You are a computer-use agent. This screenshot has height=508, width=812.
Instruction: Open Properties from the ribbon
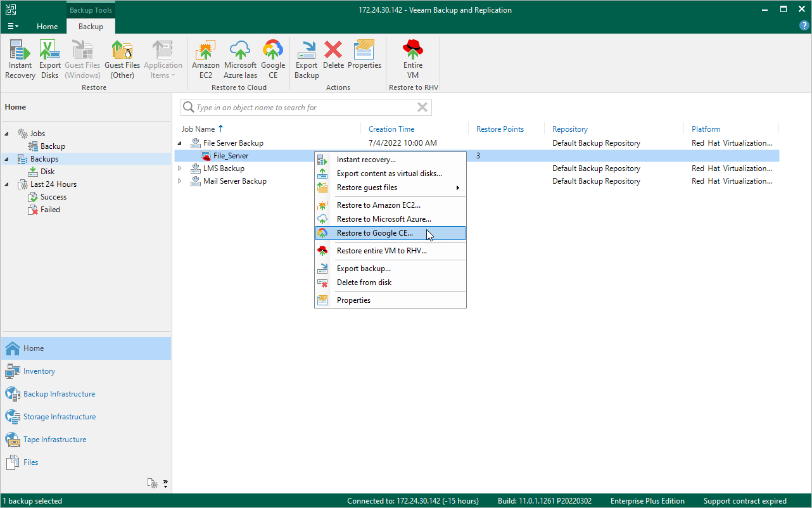365,54
